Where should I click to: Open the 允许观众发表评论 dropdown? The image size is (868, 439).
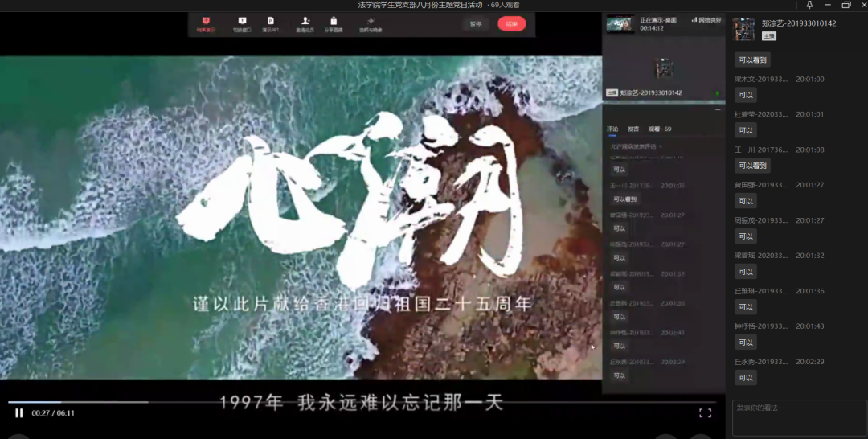coord(637,146)
